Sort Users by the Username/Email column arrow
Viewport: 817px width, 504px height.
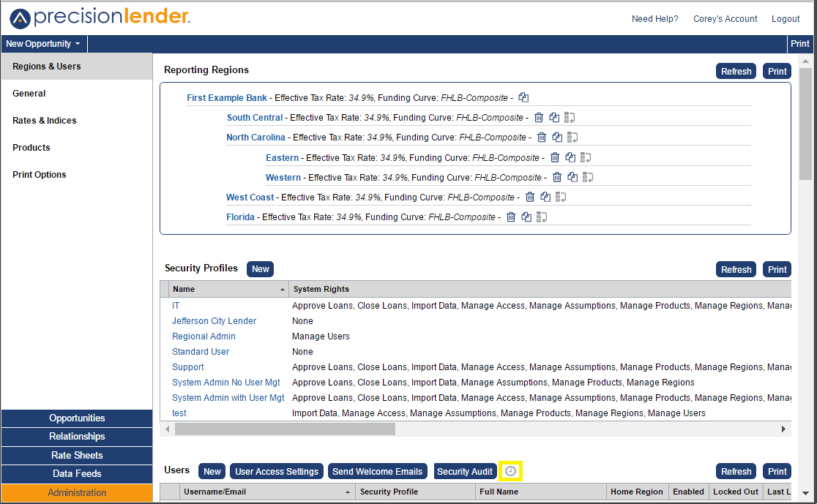coord(348,492)
